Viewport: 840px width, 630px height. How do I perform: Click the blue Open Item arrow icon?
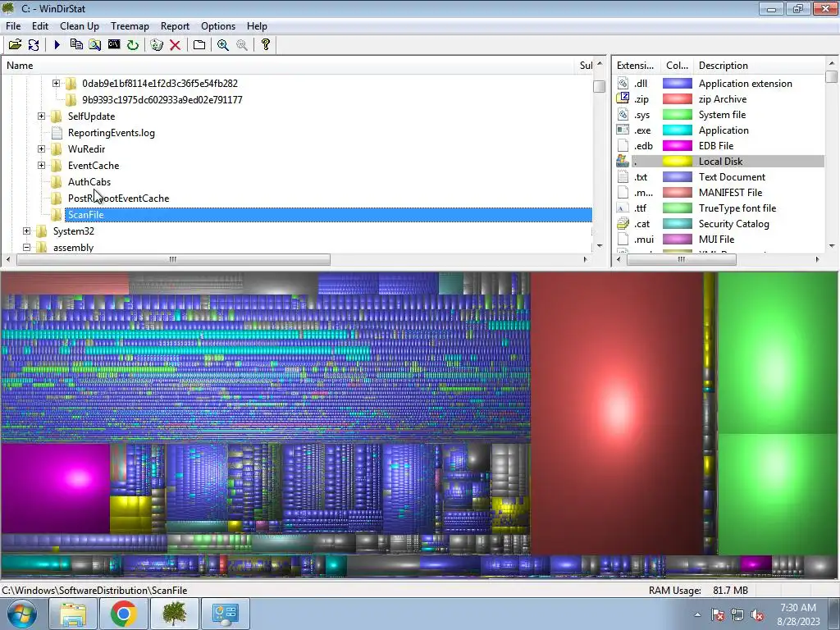pos(57,44)
